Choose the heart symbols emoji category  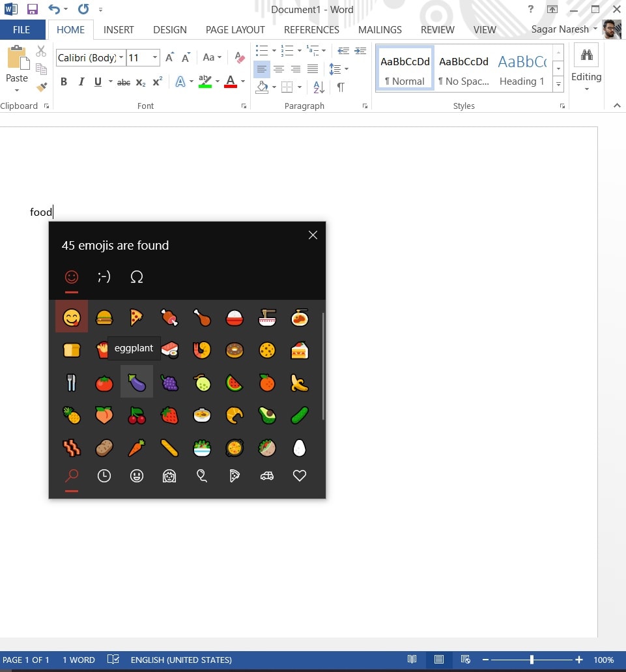(x=300, y=476)
